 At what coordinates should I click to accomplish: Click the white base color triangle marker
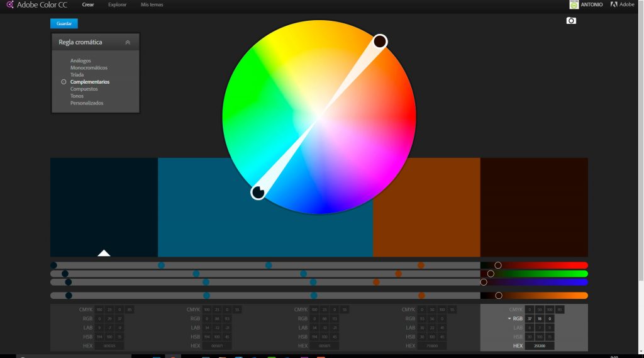tap(104, 253)
